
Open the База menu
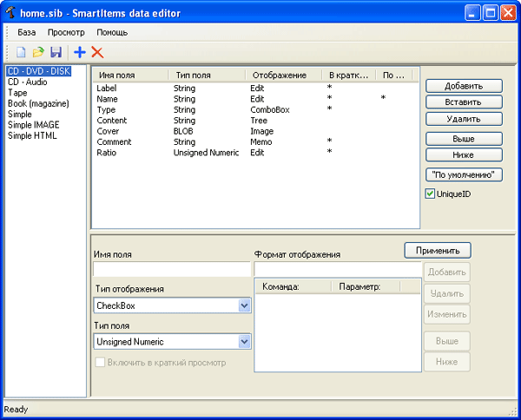coord(27,32)
